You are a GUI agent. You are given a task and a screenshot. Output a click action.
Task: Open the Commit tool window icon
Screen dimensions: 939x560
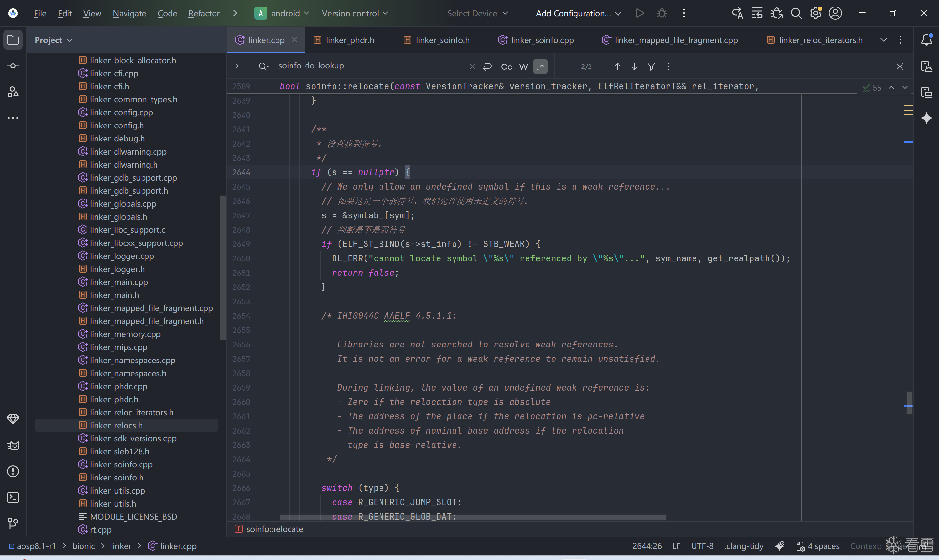pos(13,66)
